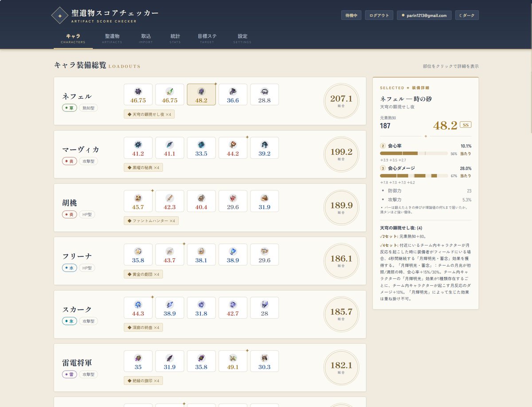The width and height of the screenshot is (532, 407).
Task: Click the 雷 element tag under 雷電将軍
Action: 70,374
